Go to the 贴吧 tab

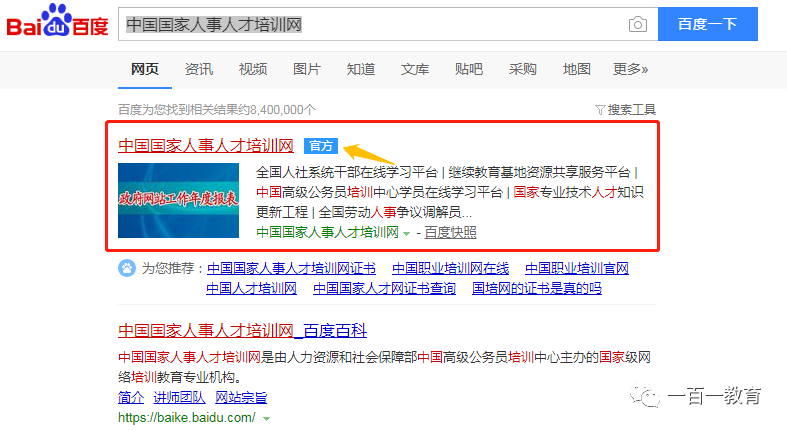(x=468, y=69)
